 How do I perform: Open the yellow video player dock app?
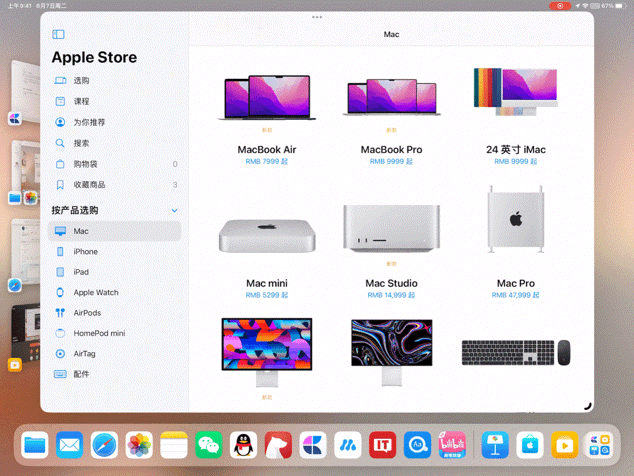point(564,445)
